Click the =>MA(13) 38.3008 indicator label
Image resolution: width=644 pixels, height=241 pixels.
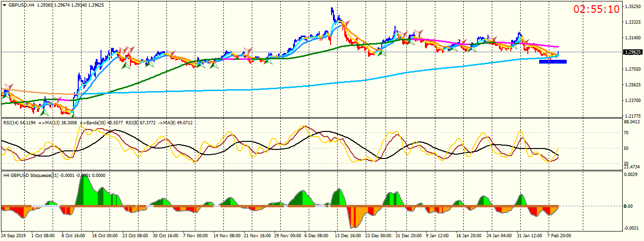click(x=58, y=122)
